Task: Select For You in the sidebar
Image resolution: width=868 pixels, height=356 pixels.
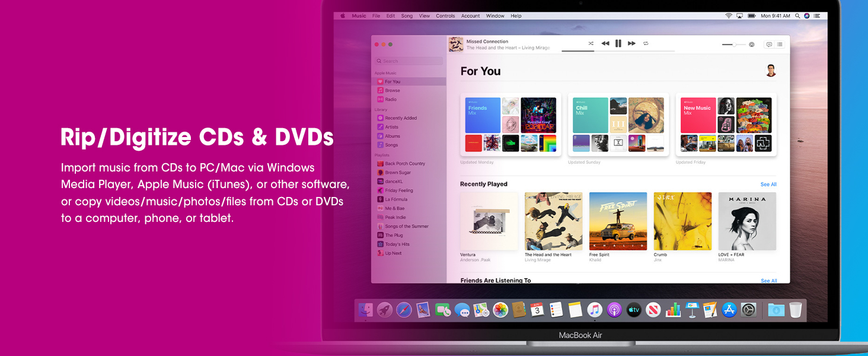Action: coord(409,82)
